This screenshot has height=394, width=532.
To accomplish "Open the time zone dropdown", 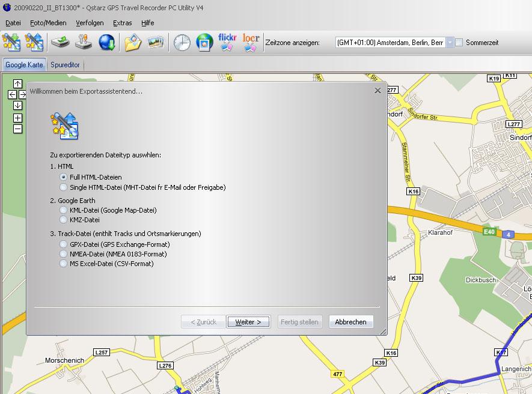I will click(x=449, y=43).
